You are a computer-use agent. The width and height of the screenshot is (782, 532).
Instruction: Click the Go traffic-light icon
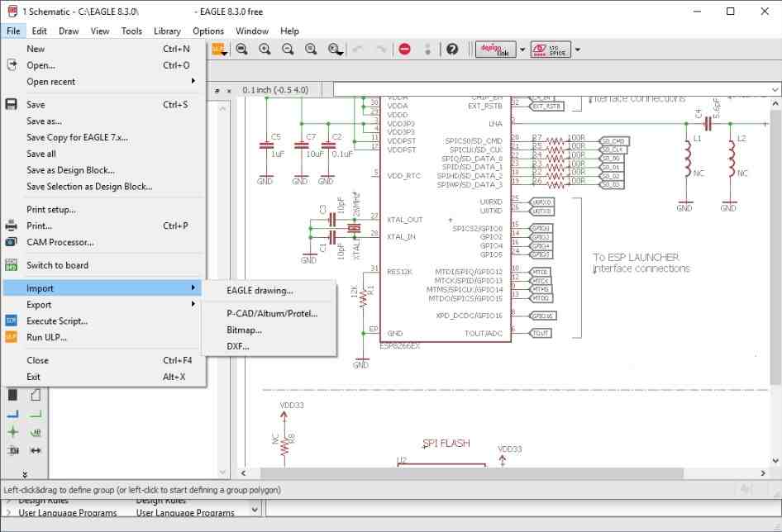click(x=427, y=49)
